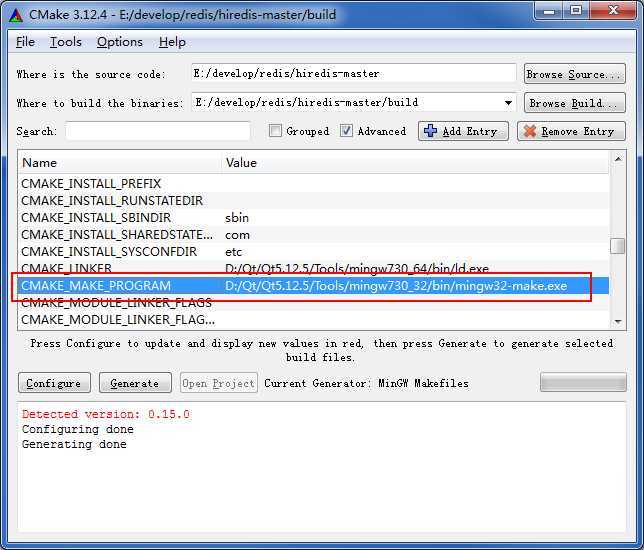The image size is (644, 550).
Task: Select the Value column header
Action: (x=415, y=163)
